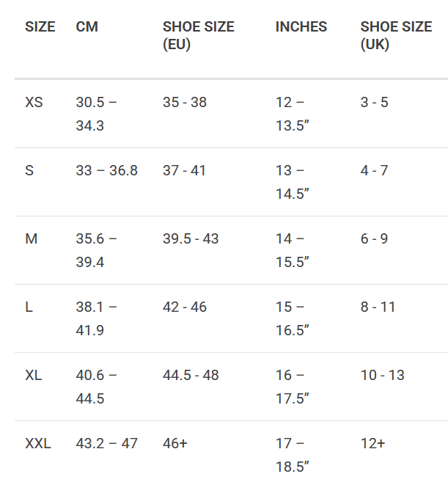Click the INCHES column header
448x482 pixels.
(x=301, y=26)
